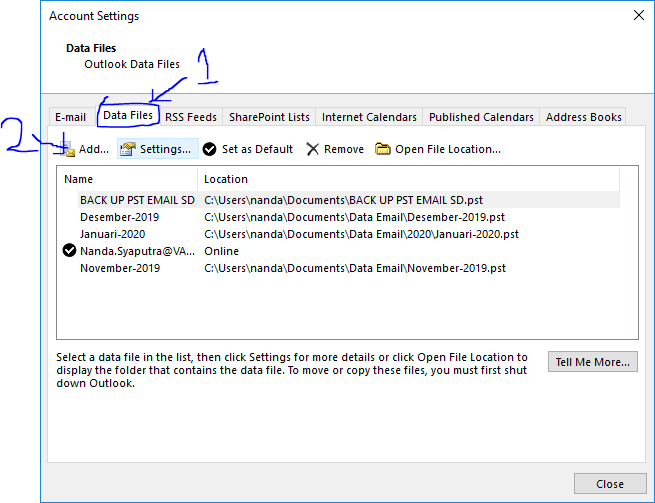Go to the Address Books tab
655x503 pixels.
point(584,117)
